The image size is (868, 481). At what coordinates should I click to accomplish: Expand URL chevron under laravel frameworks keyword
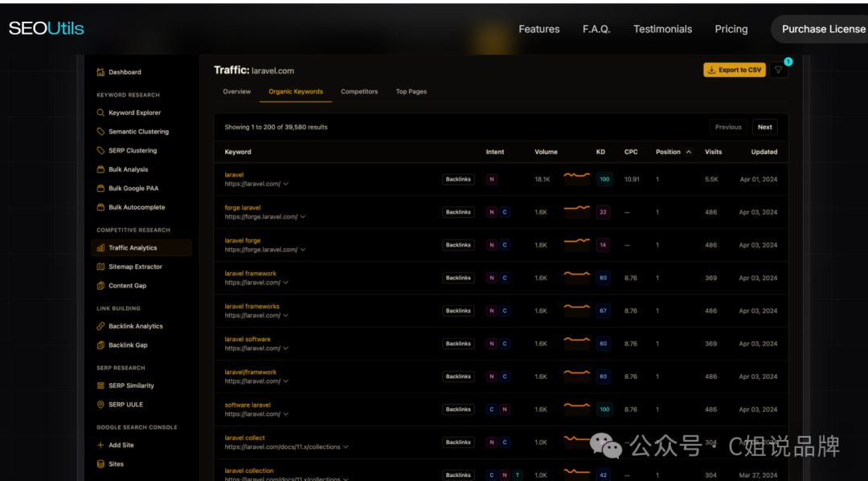[285, 316]
